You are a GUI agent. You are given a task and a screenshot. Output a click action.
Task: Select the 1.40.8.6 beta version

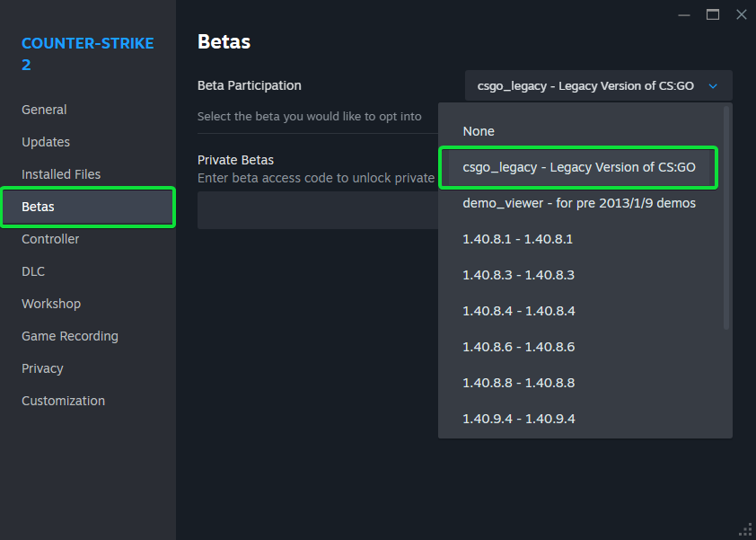[518, 347]
